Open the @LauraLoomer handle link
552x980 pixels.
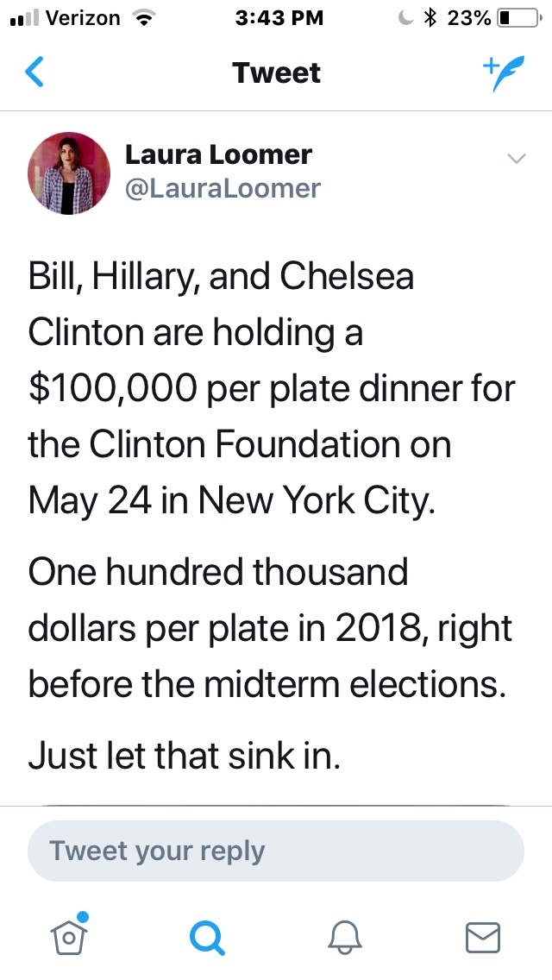223,188
